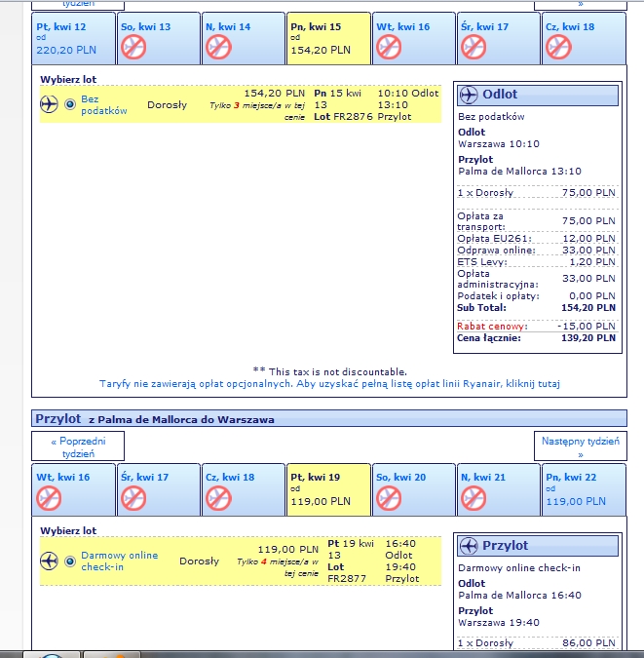
Task: Select the N, kwi 14 departure tab
Action: pos(244,38)
